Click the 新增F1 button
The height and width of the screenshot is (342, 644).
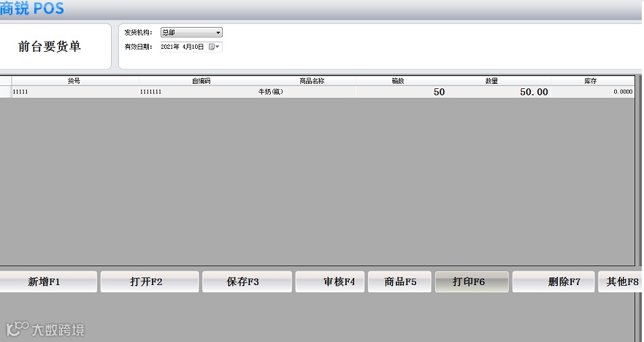click(x=47, y=281)
